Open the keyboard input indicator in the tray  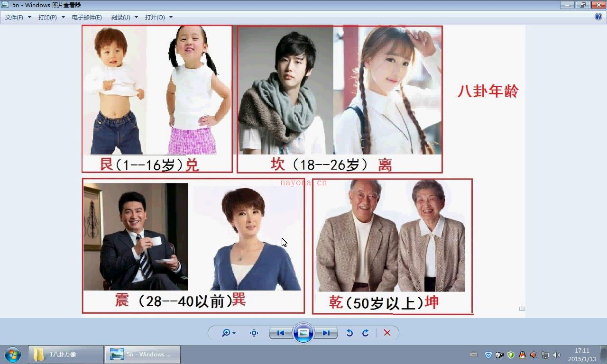pyautogui.click(x=474, y=355)
